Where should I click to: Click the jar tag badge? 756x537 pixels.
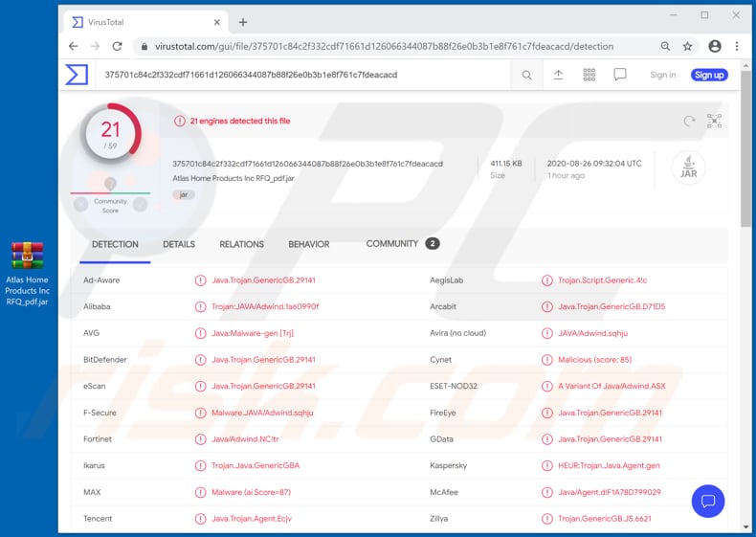tap(184, 195)
